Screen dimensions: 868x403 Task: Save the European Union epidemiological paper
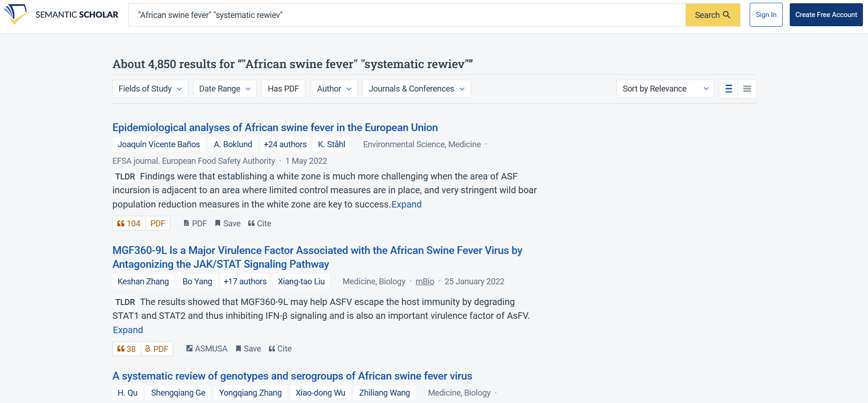[227, 223]
